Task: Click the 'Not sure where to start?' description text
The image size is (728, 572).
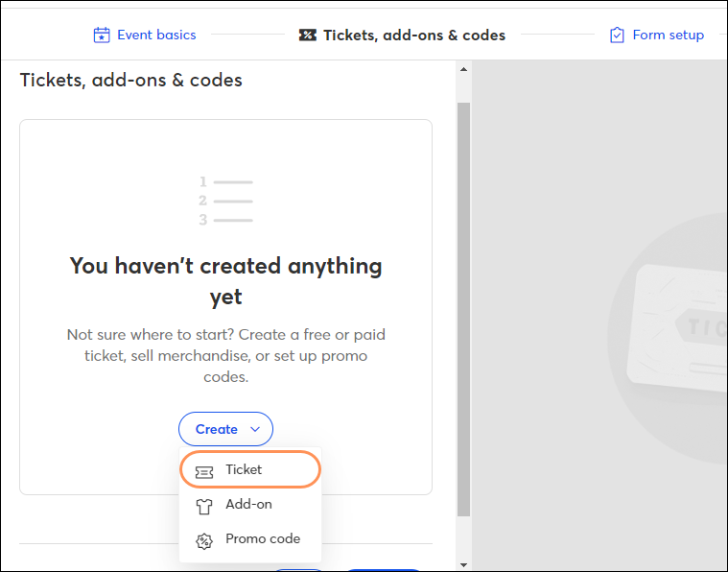Action: click(225, 355)
